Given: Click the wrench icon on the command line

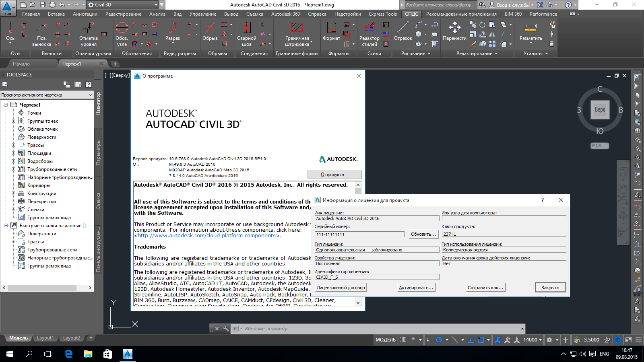Looking at the screenshot, I should [226, 329].
